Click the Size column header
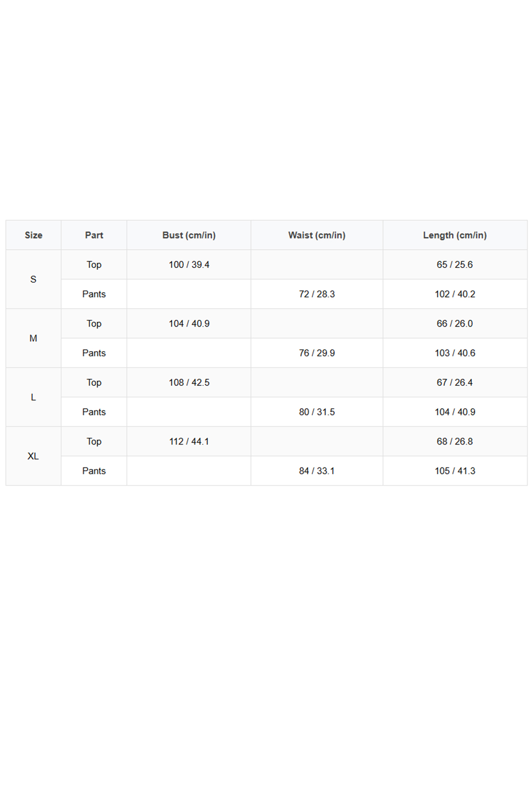532x798 pixels. click(x=33, y=235)
